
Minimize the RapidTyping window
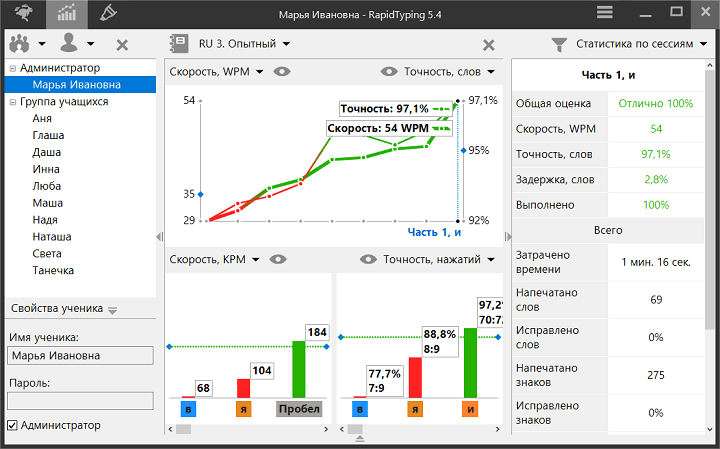[646, 14]
